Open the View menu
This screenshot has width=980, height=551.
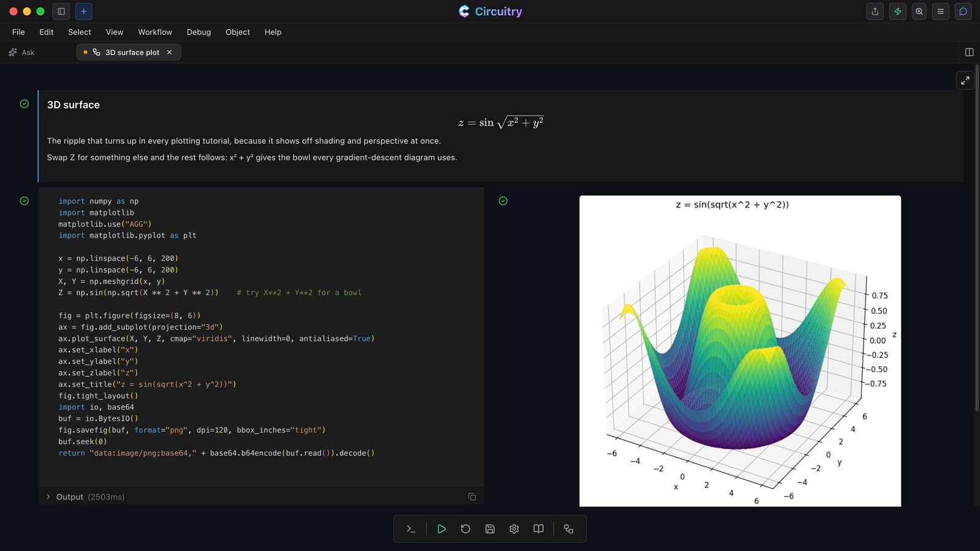pyautogui.click(x=115, y=32)
